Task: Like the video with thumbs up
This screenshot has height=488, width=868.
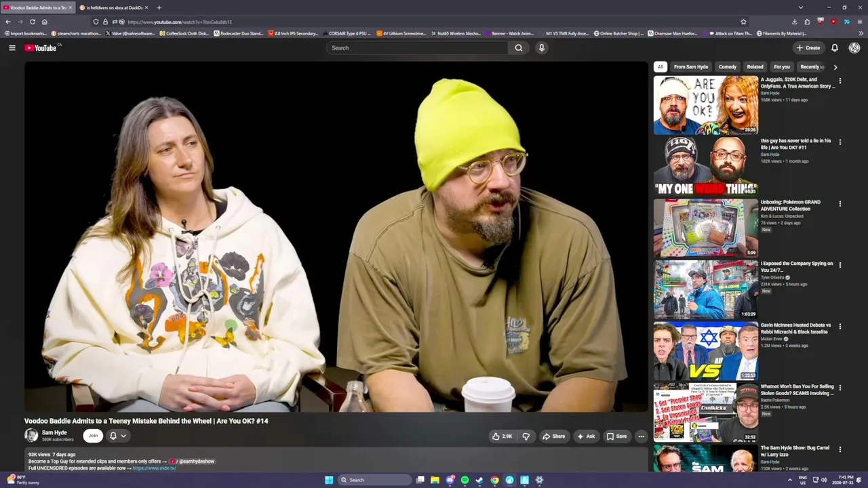Action: [x=502, y=436]
